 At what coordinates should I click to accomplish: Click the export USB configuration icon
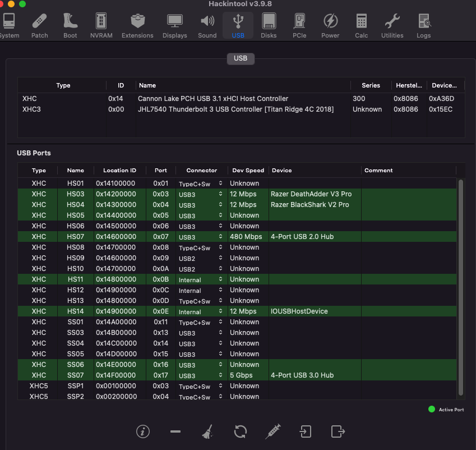point(338,431)
